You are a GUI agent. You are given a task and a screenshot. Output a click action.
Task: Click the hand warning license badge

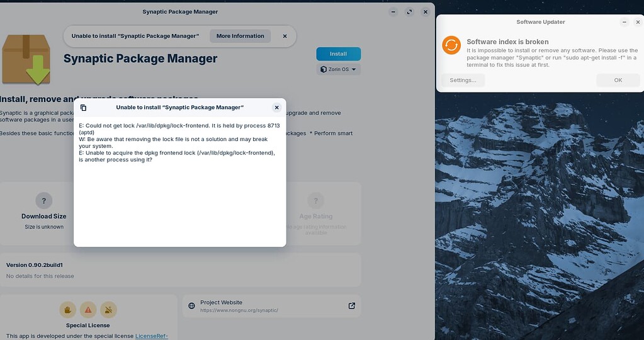(68, 310)
